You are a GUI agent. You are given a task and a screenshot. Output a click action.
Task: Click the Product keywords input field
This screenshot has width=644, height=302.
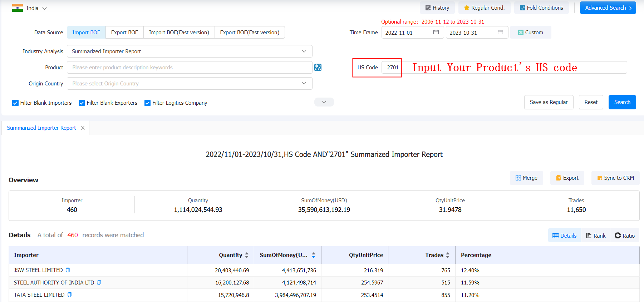[190, 68]
